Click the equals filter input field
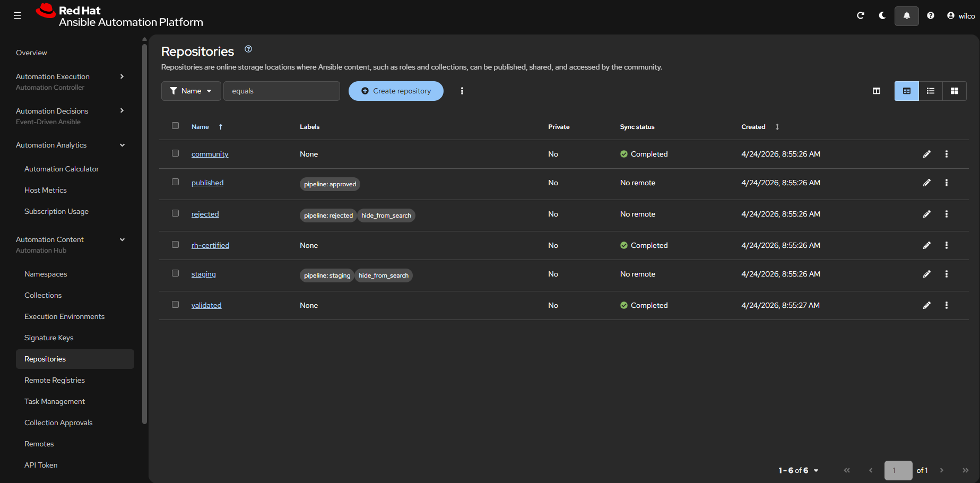 click(x=282, y=91)
